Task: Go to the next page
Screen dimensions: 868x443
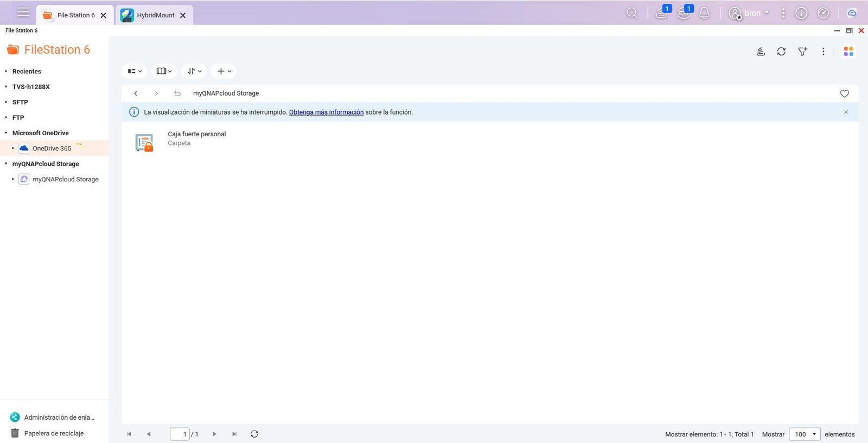Action: click(x=214, y=434)
